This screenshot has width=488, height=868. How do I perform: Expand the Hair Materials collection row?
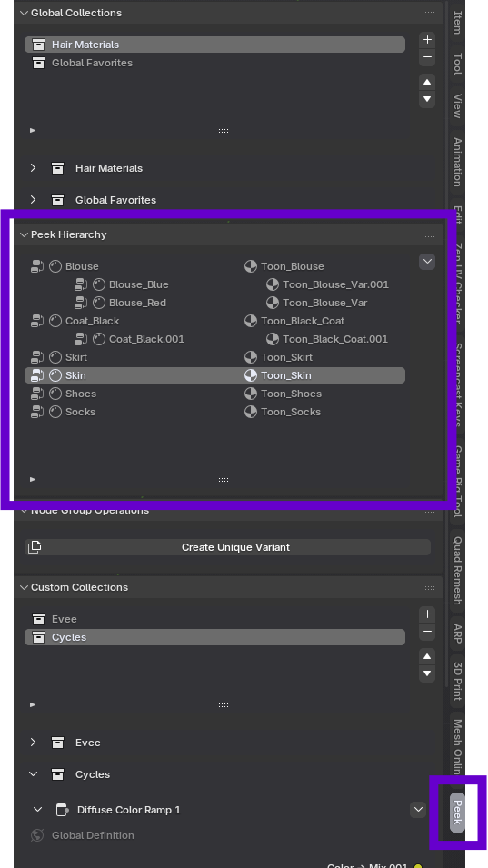point(34,168)
